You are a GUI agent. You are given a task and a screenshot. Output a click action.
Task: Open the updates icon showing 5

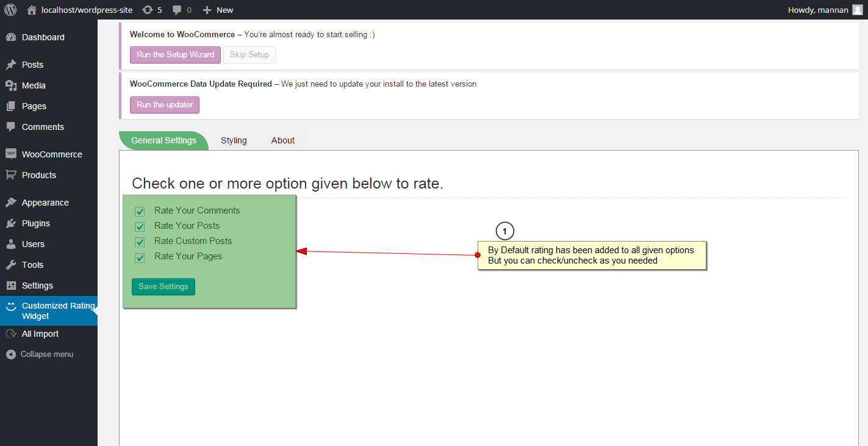[x=148, y=10]
